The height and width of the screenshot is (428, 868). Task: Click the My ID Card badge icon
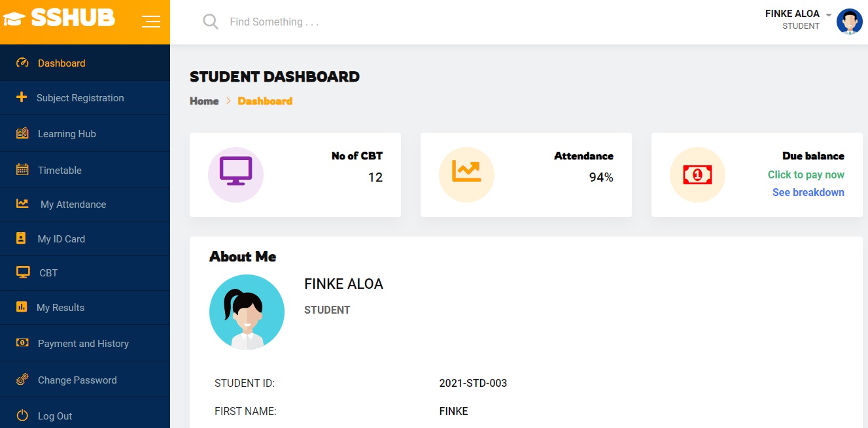coord(22,239)
